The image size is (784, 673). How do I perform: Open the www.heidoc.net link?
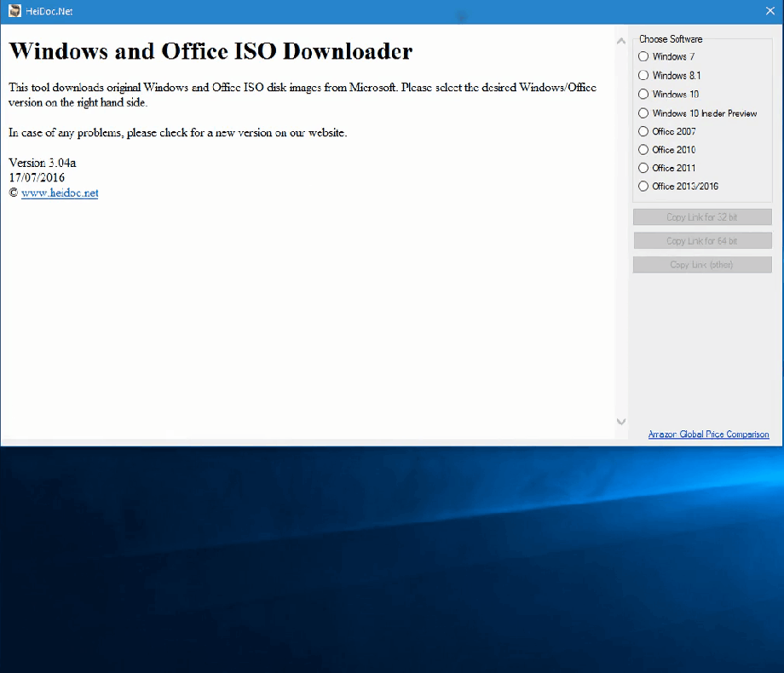click(x=60, y=193)
